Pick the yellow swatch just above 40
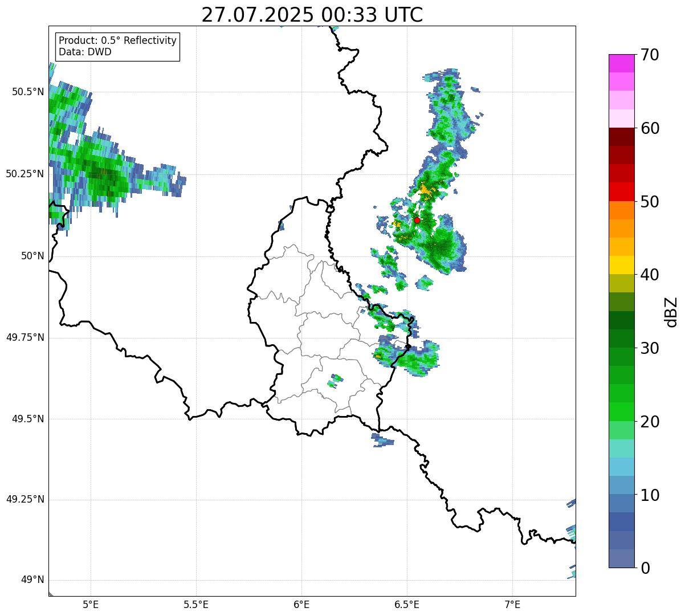Image resolution: width=685 pixels, height=616 pixels. [x=622, y=265]
